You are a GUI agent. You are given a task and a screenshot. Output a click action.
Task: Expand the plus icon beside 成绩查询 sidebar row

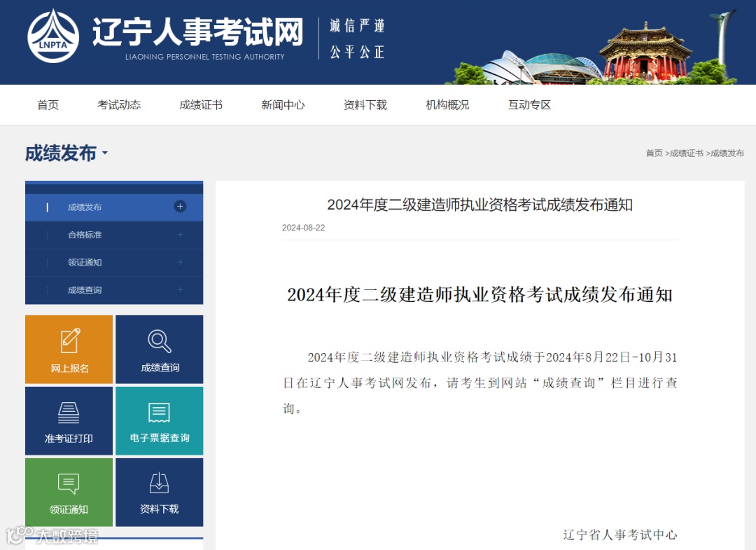point(180,289)
